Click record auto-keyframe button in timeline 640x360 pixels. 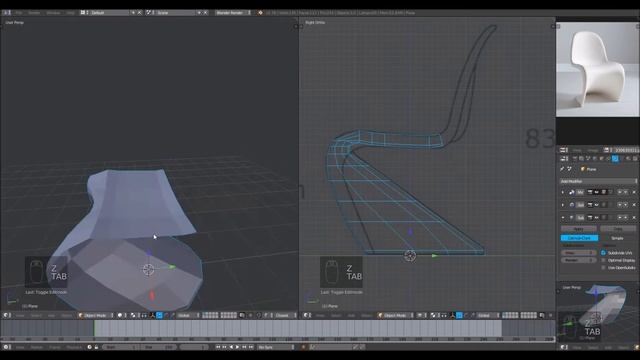click(303, 347)
